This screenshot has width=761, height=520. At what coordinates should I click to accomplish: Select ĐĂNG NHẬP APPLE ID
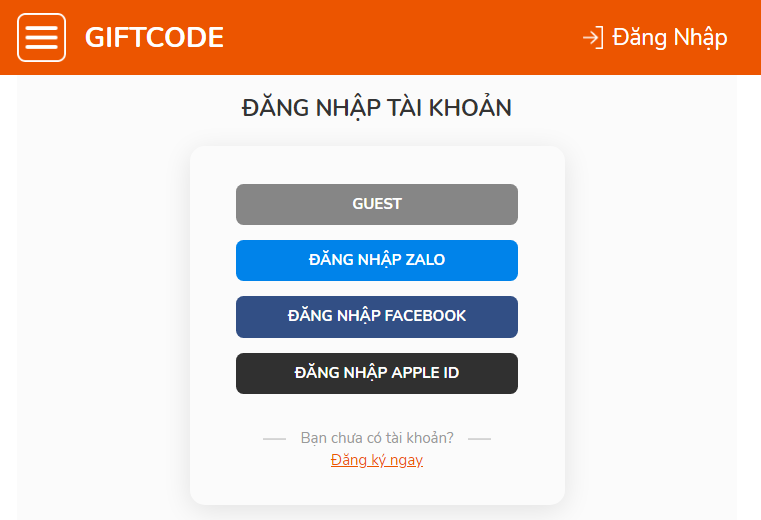click(x=377, y=373)
